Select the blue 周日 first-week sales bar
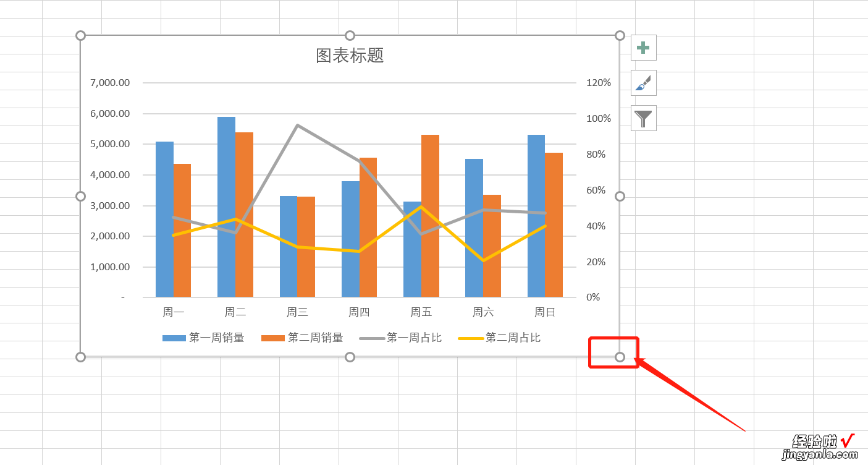This screenshot has width=868, height=465. point(536,216)
